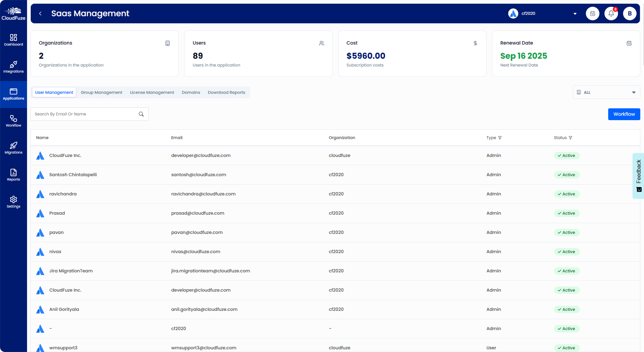Open the B profile avatar
Image resolution: width=644 pixels, height=352 pixels.
click(x=629, y=13)
